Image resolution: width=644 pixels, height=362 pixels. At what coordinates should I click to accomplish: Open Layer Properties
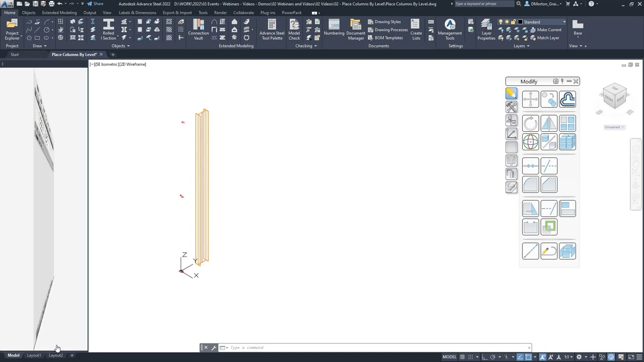[x=486, y=30]
